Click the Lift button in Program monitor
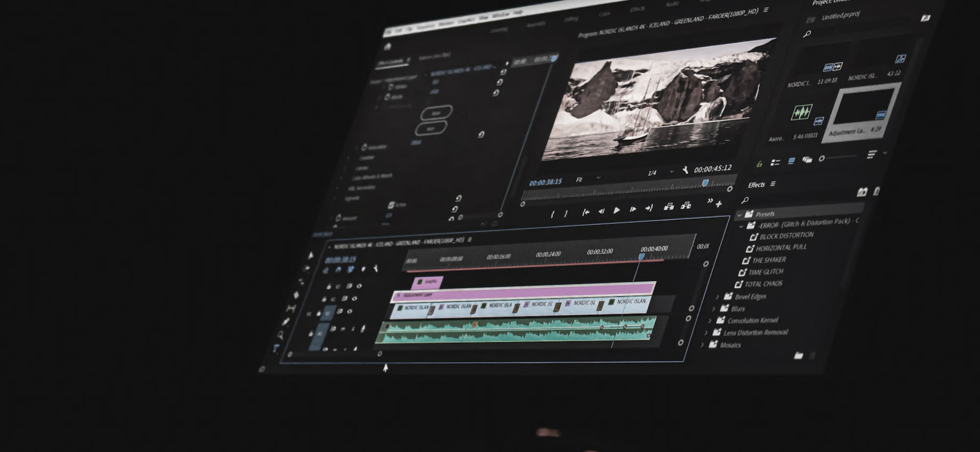This screenshot has width=980, height=452. pyautogui.click(x=669, y=206)
